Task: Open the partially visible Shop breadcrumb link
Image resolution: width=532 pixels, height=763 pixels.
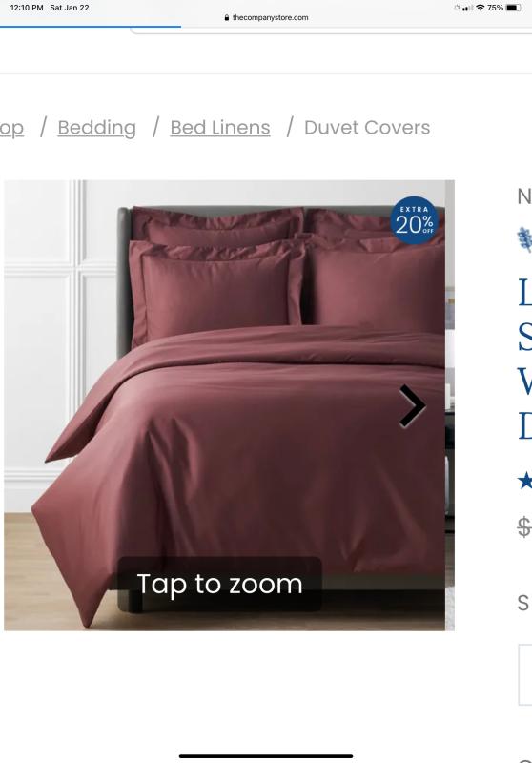Action: click(x=11, y=128)
